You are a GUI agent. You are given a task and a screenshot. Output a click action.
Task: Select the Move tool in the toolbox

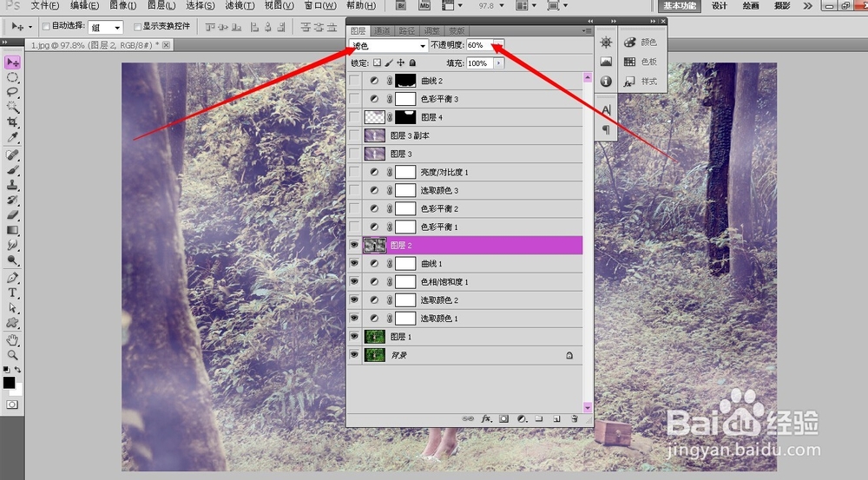[x=12, y=62]
